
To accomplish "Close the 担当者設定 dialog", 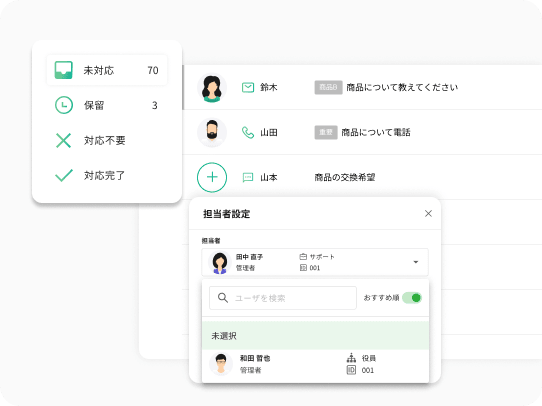I will coord(428,214).
